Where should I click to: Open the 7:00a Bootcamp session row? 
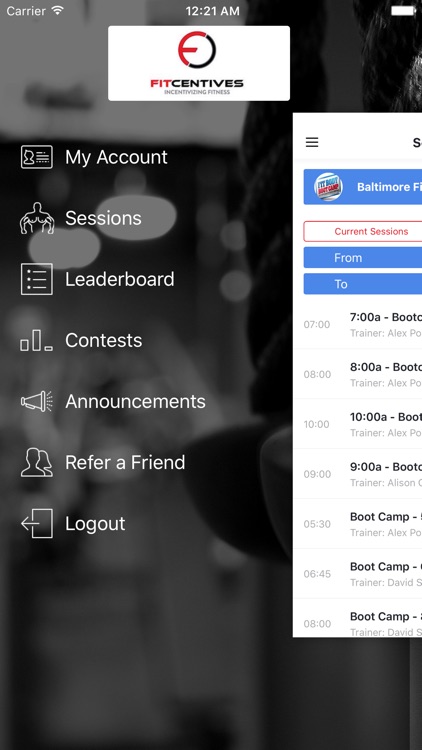pyautogui.click(x=357, y=324)
